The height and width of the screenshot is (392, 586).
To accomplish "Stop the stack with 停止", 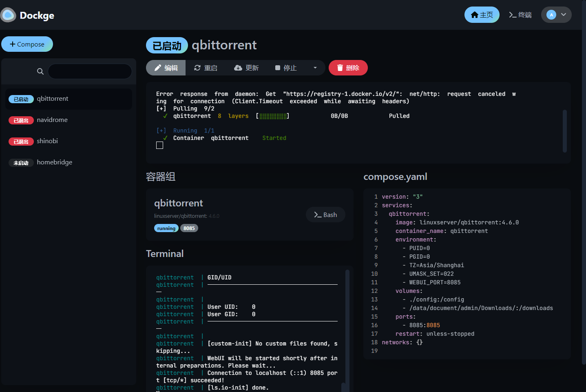I will click(286, 68).
